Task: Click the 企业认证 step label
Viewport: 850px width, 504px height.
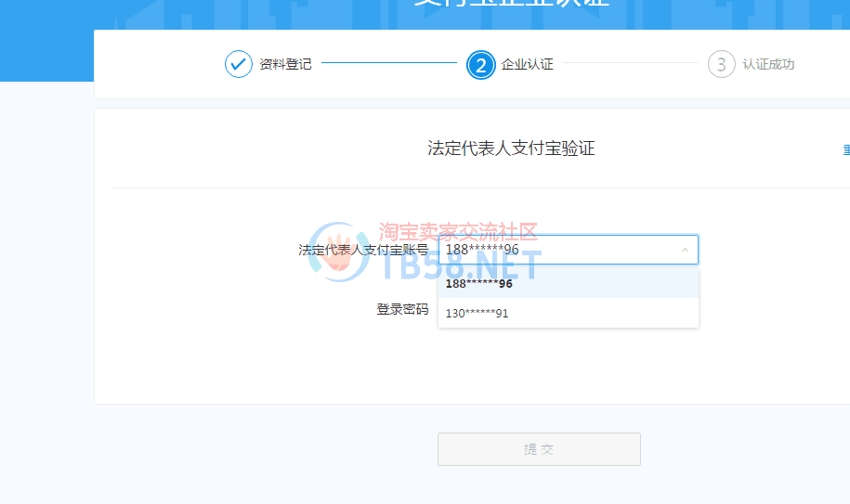Action: tap(527, 64)
